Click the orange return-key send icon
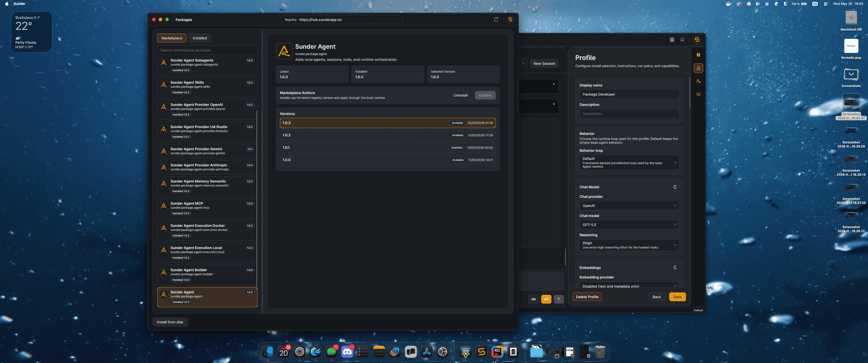 click(546, 299)
